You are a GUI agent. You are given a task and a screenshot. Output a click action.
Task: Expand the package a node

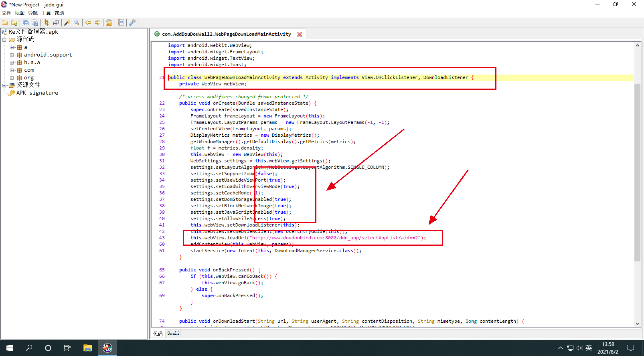[x=12, y=47]
